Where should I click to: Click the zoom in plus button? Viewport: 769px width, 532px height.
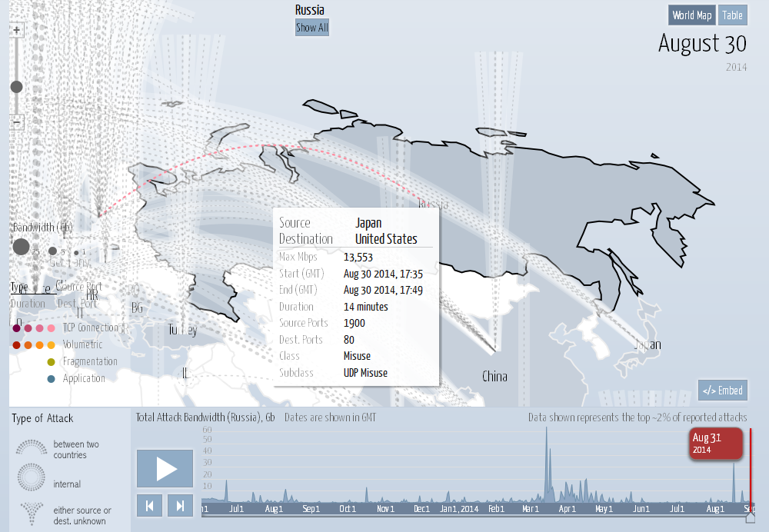(x=17, y=30)
